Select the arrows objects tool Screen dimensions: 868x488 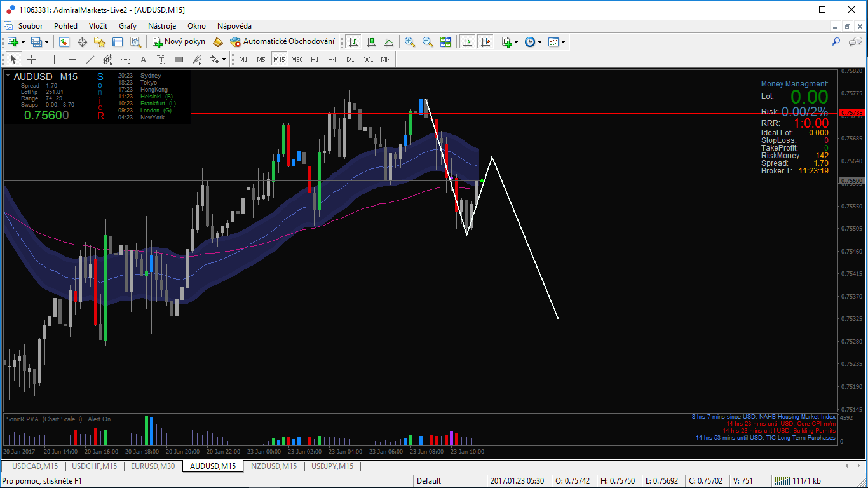point(215,59)
